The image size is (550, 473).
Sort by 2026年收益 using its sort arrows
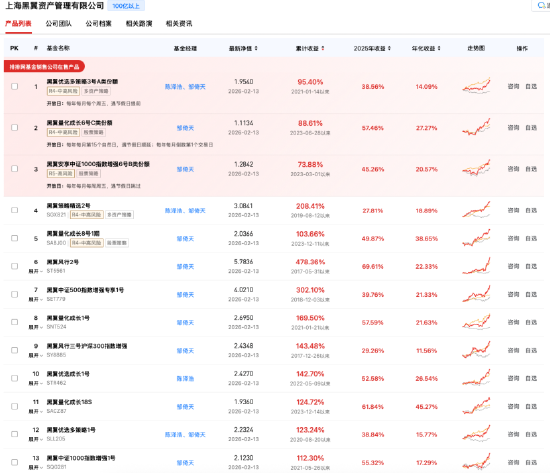tap(389, 48)
